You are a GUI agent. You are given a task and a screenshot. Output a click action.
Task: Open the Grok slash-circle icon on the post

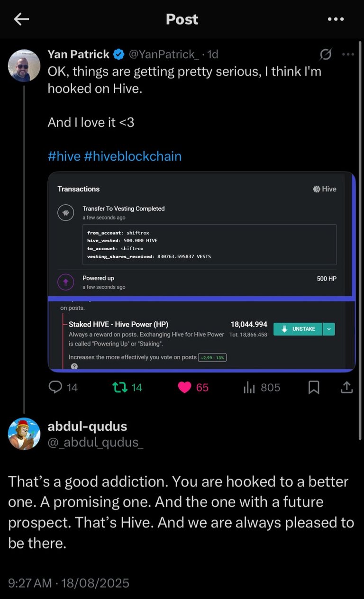(x=326, y=54)
